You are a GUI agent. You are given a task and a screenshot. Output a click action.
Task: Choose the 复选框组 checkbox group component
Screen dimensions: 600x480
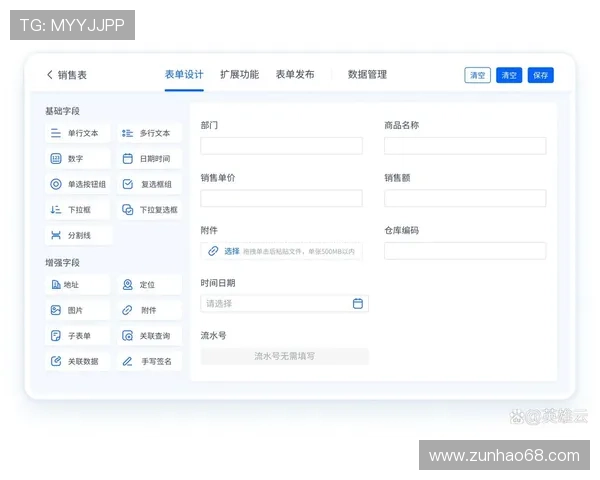click(150, 184)
